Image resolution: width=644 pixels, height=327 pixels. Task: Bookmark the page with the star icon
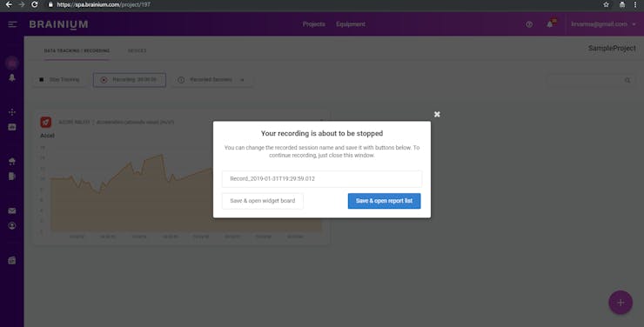pos(606,4)
